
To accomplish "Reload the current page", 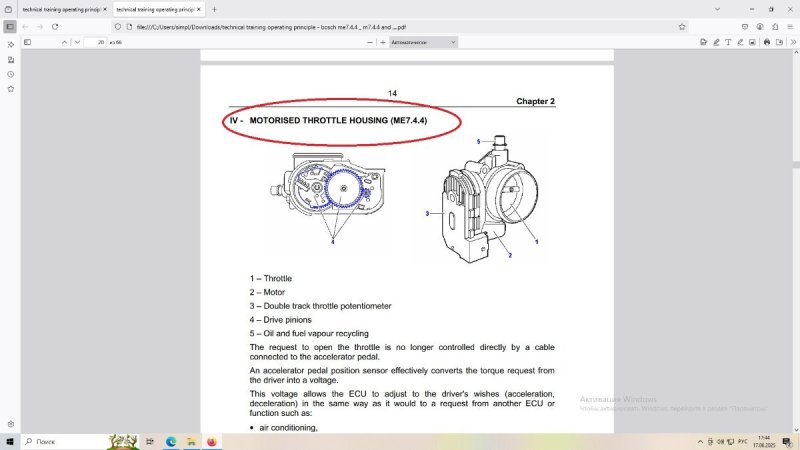I will click(x=53, y=26).
